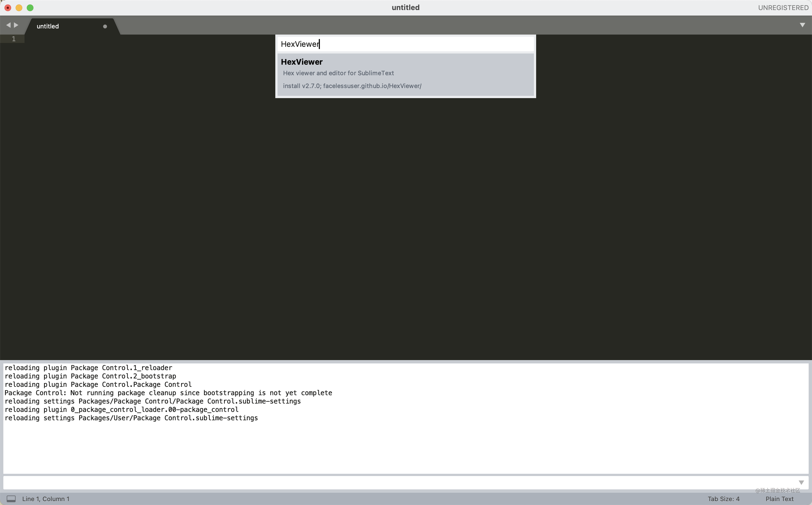Open Plain Text syntax selector

click(x=779, y=499)
